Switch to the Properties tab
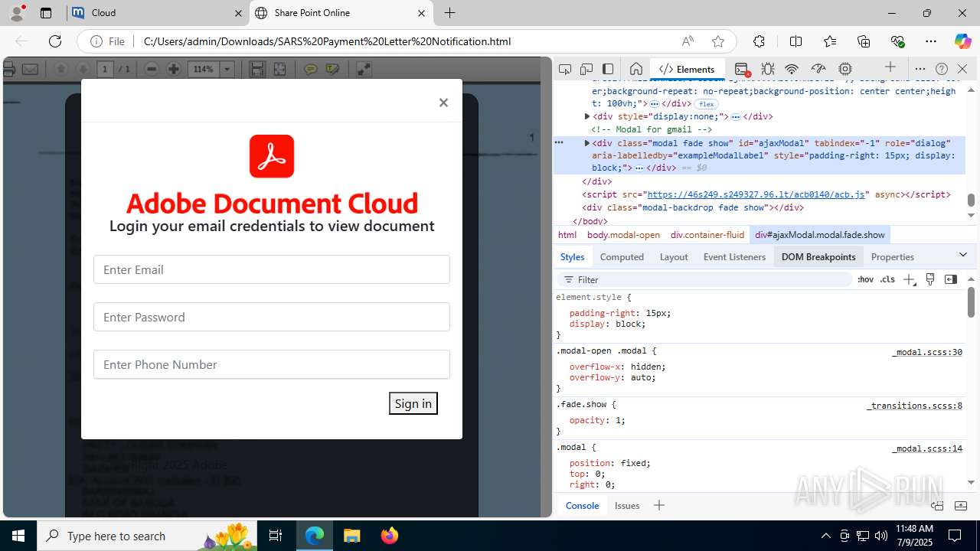The height and width of the screenshot is (551, 980). [x=893, y=256]
